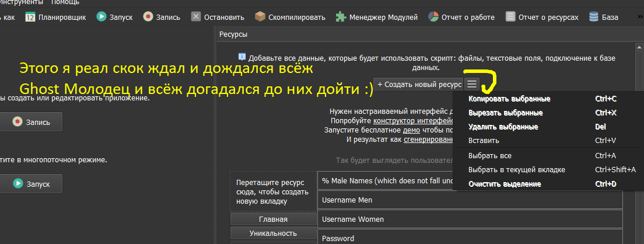Open Отчет о работе pie chart icon
644x244 pixels.
tap(433, 17)
